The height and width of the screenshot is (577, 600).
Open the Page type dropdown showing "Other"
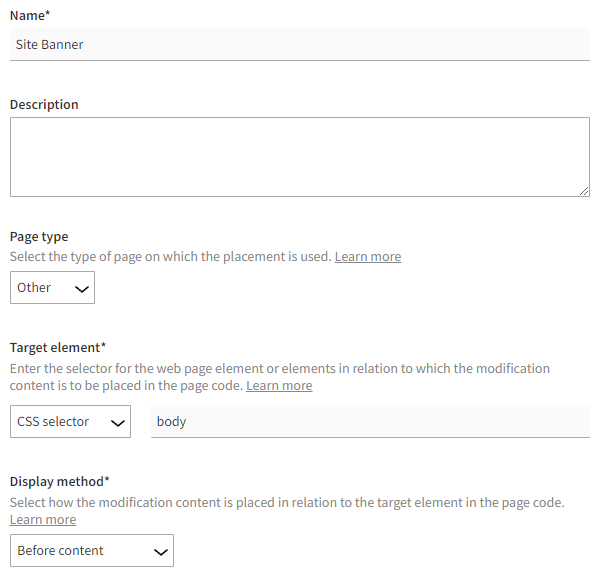[x=52, y=288]
